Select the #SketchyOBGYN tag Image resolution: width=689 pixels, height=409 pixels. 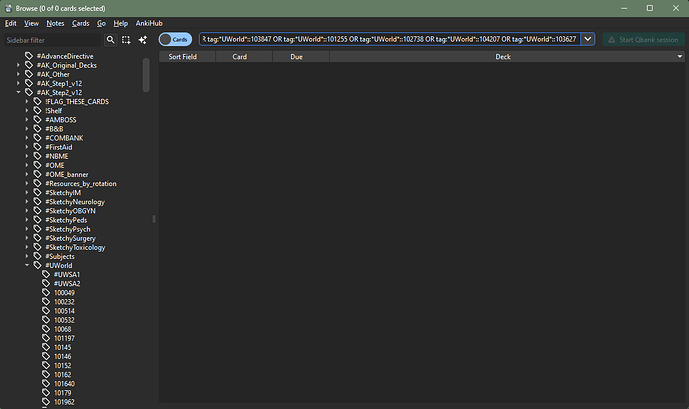click(75, 211)
